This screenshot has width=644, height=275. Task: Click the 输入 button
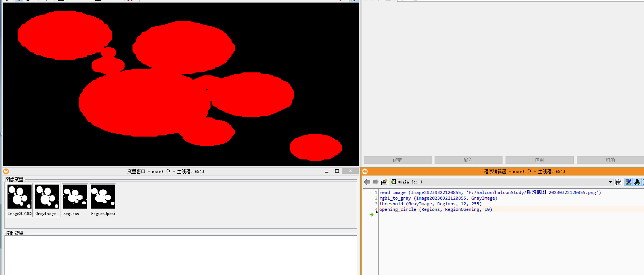(468, 160)
